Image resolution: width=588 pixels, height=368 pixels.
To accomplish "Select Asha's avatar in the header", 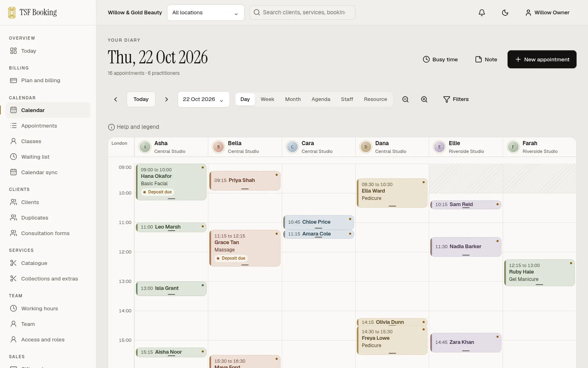I will pos(145,147).
